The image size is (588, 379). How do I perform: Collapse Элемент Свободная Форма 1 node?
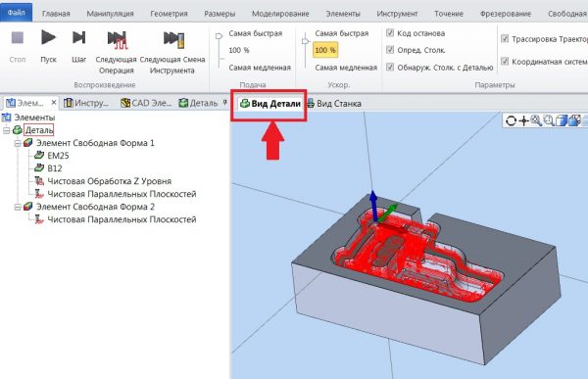click(x=18, y=143)
